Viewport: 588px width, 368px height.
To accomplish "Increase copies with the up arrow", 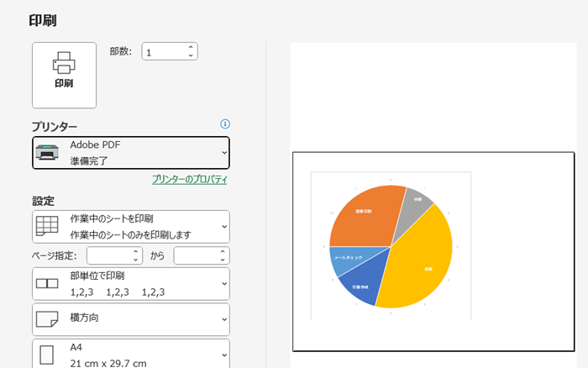I will pos(191,47).
